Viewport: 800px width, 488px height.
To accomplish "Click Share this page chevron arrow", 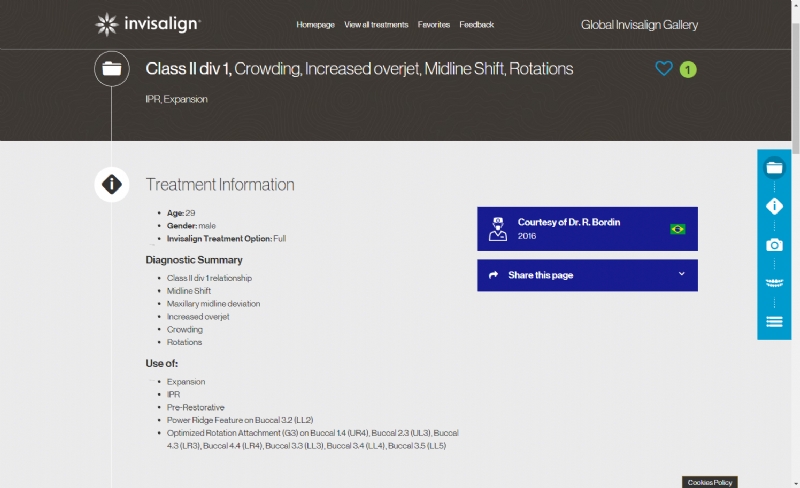I will (x=682, y=274).
